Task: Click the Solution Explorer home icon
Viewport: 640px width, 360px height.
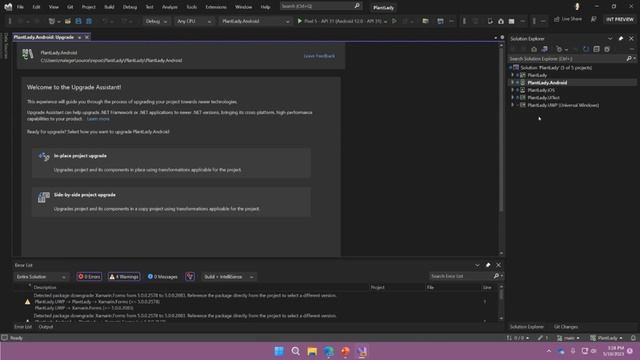Action: coord(534,49)
